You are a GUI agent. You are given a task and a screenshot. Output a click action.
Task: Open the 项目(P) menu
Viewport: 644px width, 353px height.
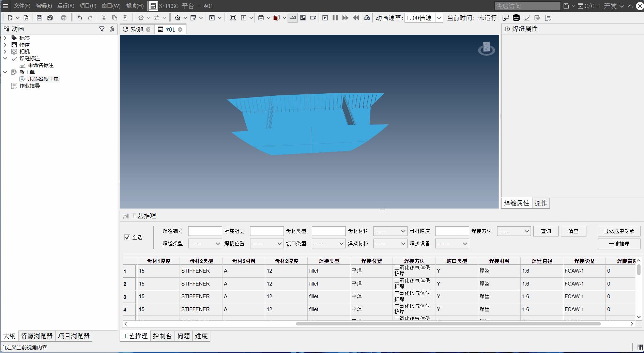pyautogui.click(x=88, y=6)
